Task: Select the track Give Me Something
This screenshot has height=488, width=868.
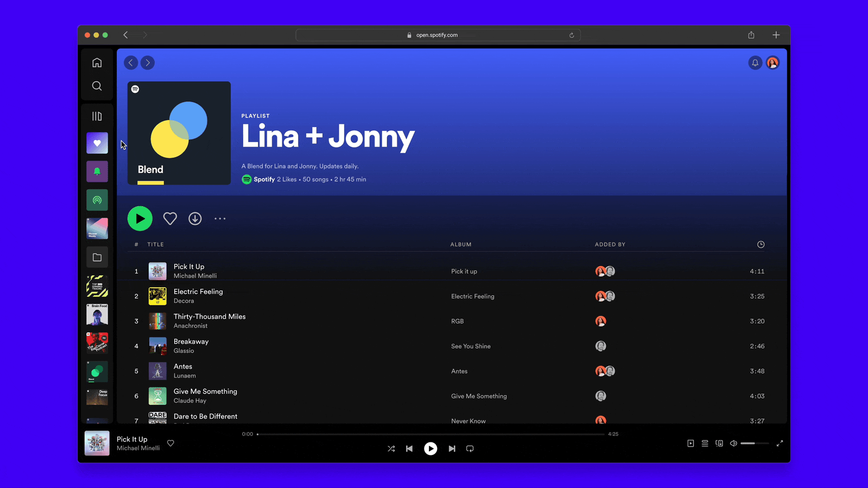Action: coord(205,391)
